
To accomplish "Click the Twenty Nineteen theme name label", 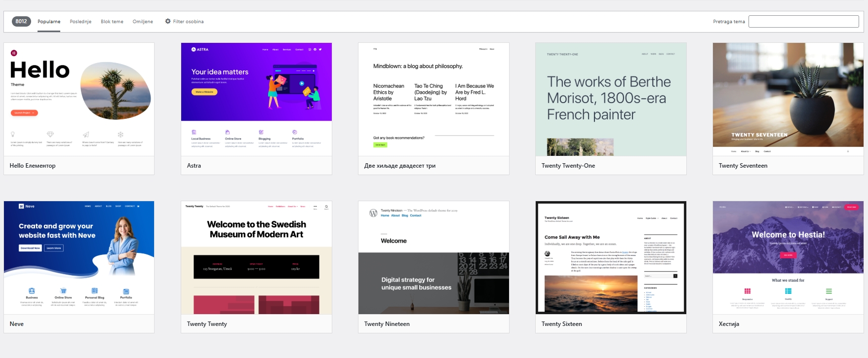I will pyautogui.click(x=387, y=324).
